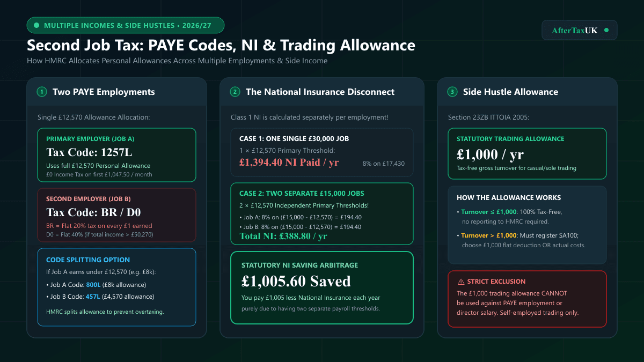This screenshot has height=362, width=644.
Task: Click the numbered 1 circle icon
Action: [x=42, y=92]
